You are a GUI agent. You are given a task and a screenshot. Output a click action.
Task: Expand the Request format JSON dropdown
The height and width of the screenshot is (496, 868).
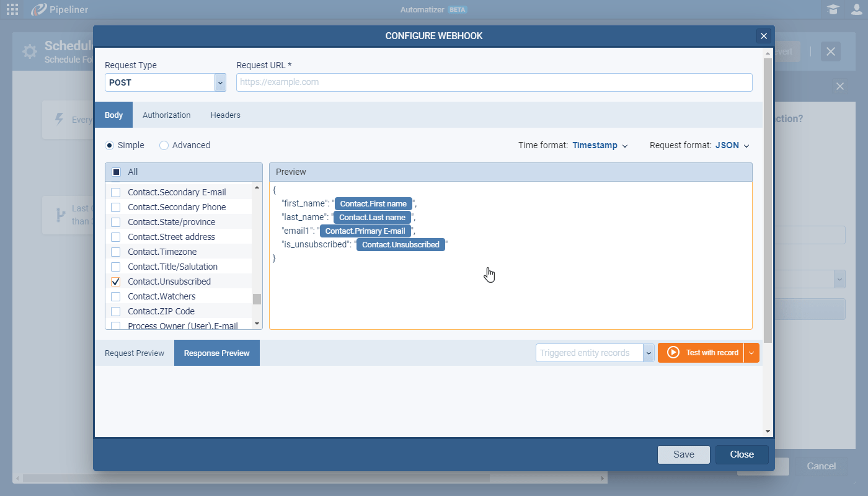[x=732, y=146]
